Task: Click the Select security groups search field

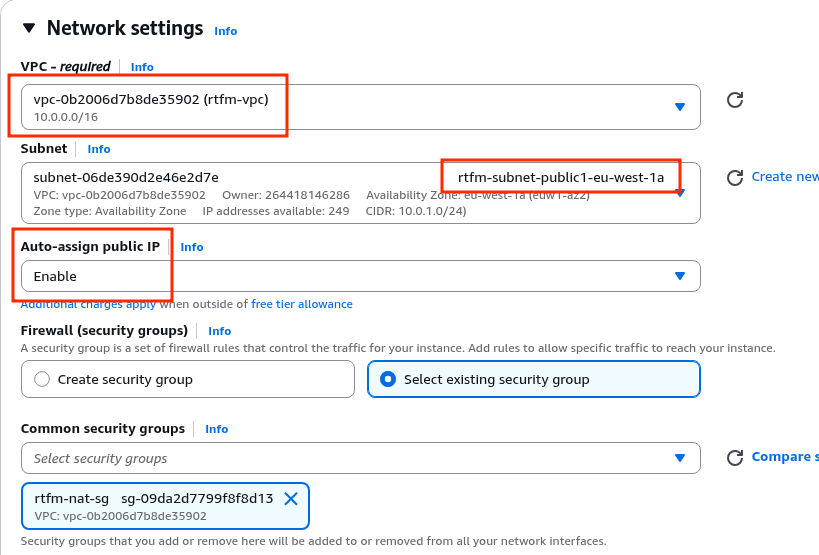Action: point(340,458)
